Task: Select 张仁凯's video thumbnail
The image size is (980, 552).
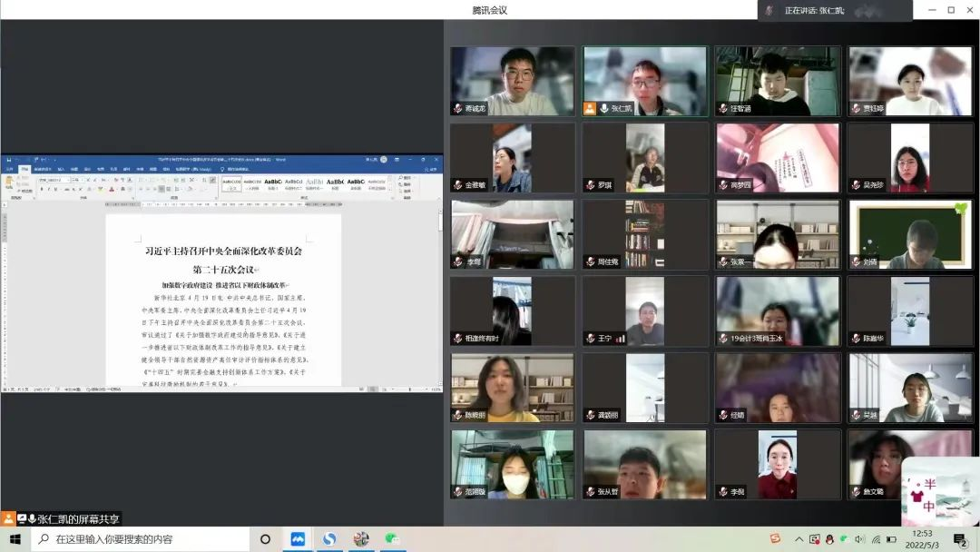Action: 645,81
